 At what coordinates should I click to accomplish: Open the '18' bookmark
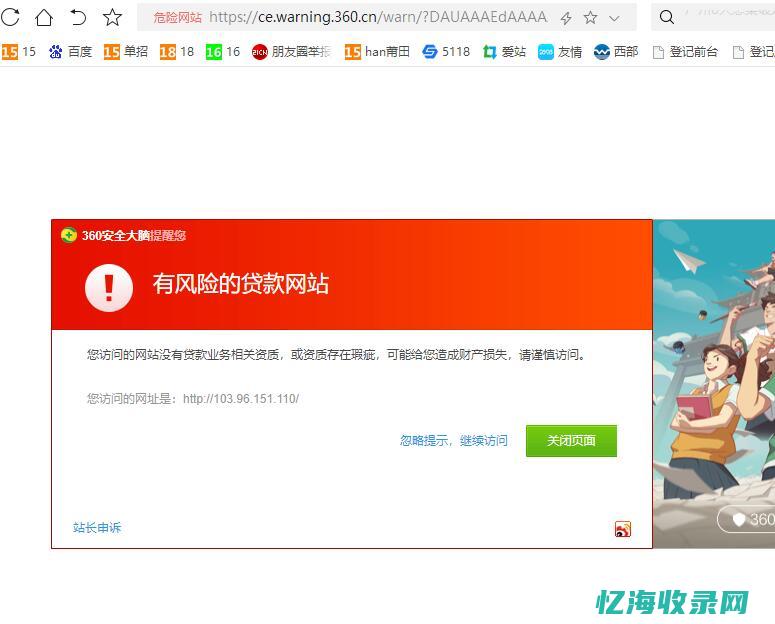coord(177,51)
